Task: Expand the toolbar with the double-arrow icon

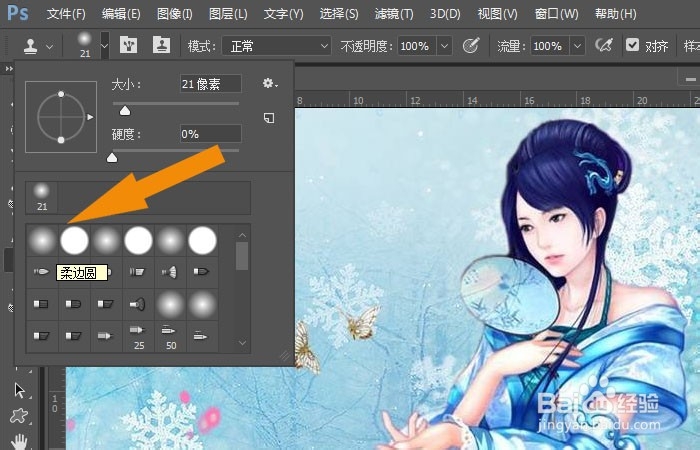Action: 9,68
